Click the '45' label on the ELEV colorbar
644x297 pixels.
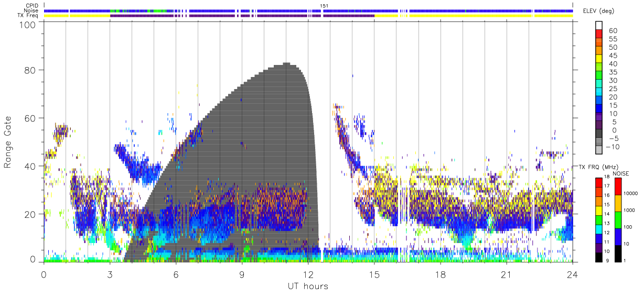tap(613, 56)
